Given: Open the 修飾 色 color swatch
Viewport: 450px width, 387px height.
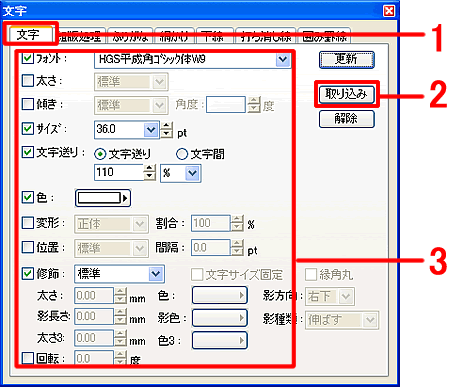Looking at the screenshot, I should click(220, 295).
